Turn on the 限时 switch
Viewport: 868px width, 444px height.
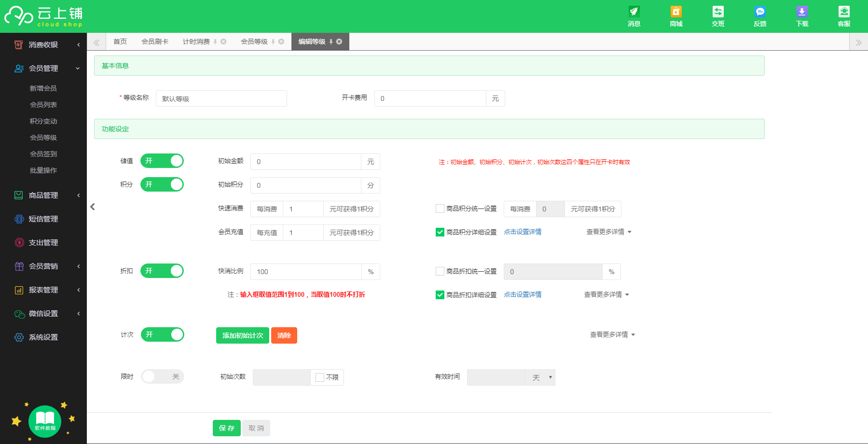tap(162, 376)
